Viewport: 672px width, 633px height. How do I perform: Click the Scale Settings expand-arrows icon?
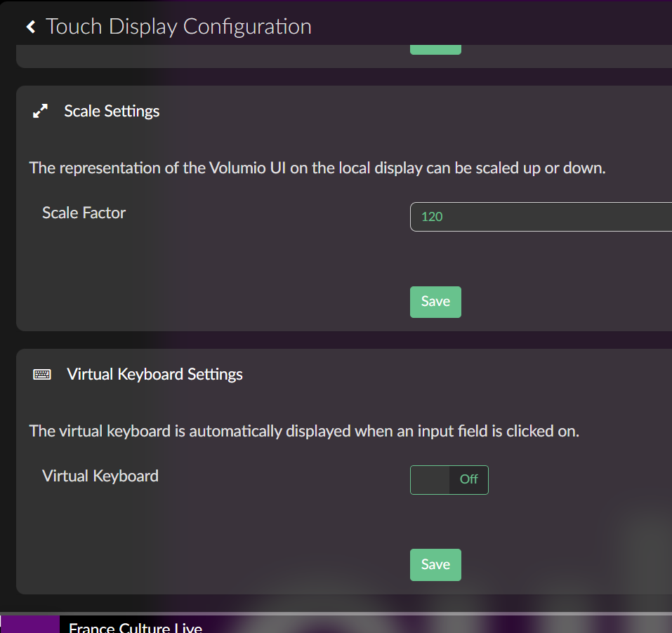pyautogui.click(x=41, y=111)
